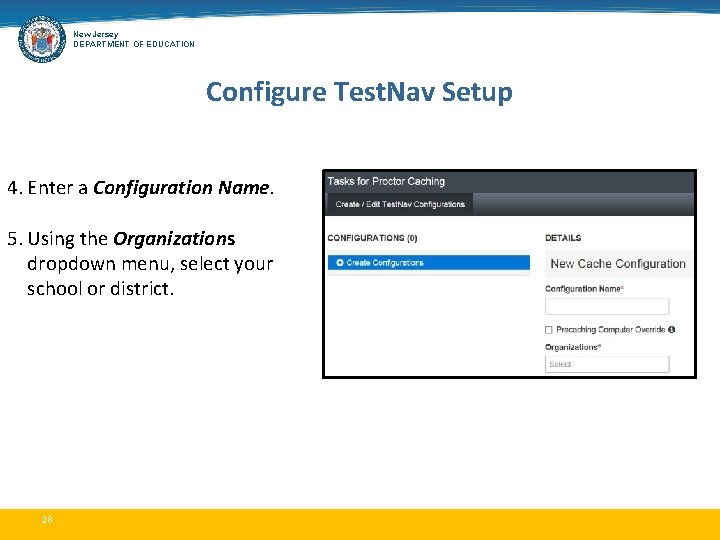Image resolution: width=720 pixels, height=540 pixels.
Task: Click step 4 Enter a Configuration Name text
Action: pyautogui.click(x=141, y=188)
